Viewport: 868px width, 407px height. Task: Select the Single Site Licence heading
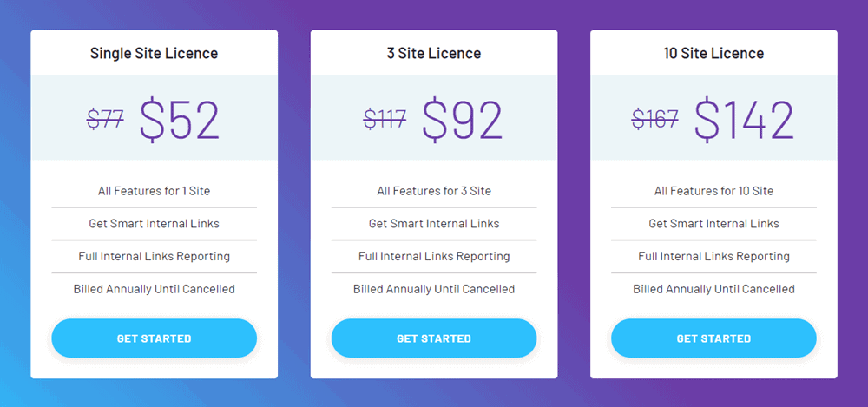154,53
